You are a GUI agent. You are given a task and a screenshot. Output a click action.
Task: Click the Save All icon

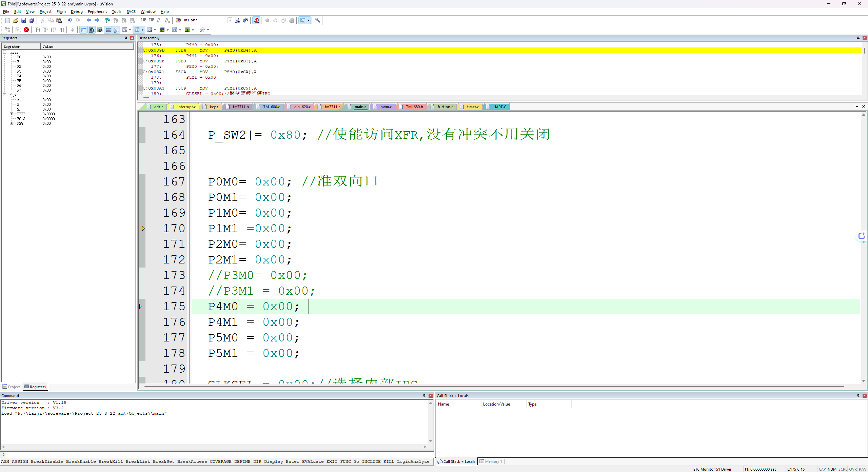pyautogui.click(x=32, y=20)
